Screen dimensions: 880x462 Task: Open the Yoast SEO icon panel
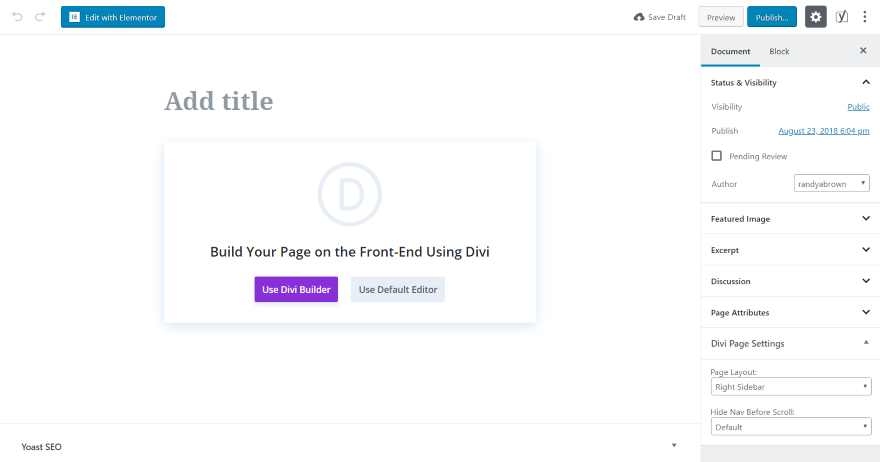pyautogui.click(x=842, y=17)
